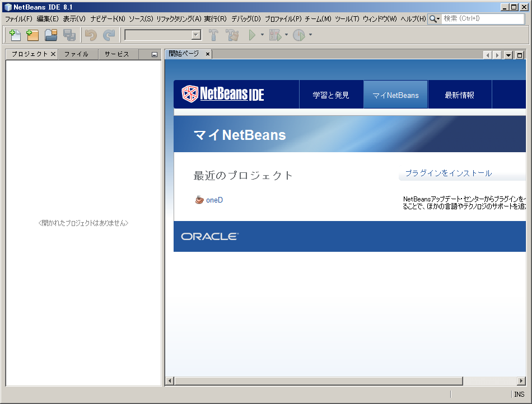Screen dimensions: 532x404
Task: Click the search magnifier icon
Action: click(x=434, y=19)
